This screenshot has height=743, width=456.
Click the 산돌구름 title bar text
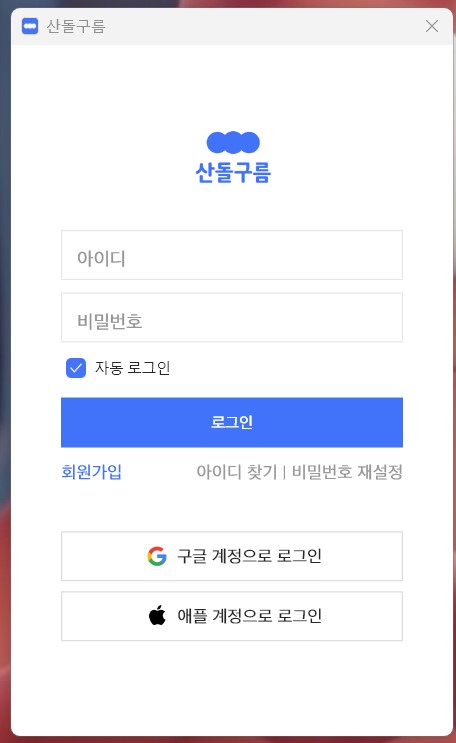coord(76,26)
